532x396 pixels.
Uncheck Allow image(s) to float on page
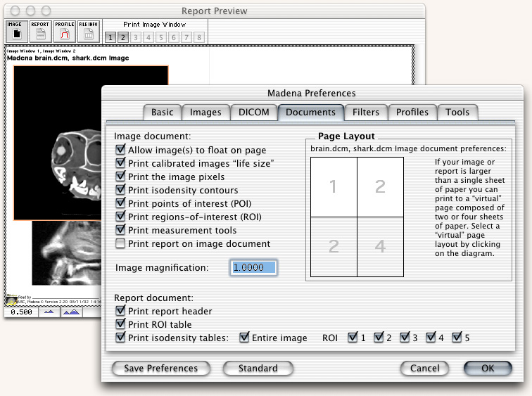pyautogui.click(x=121, y=150)
